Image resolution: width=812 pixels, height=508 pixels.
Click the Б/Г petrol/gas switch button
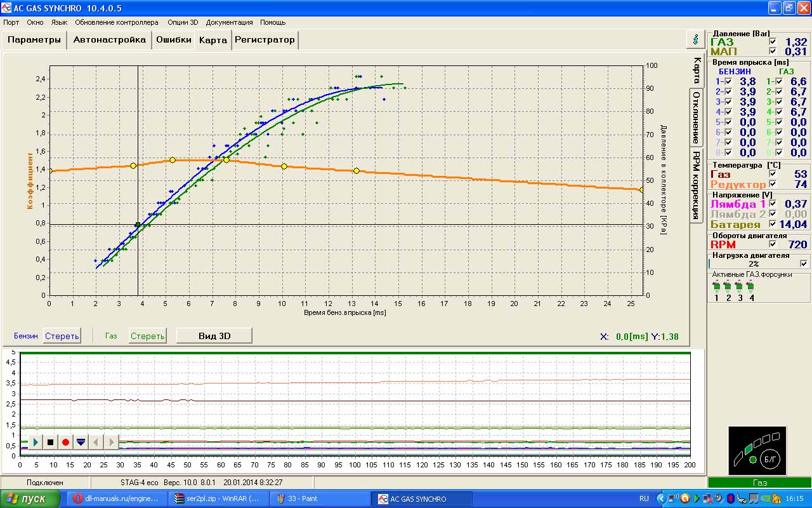769,458
